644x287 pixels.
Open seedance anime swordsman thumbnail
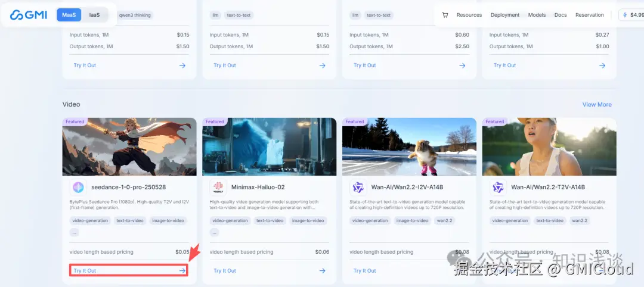point(129,147)
